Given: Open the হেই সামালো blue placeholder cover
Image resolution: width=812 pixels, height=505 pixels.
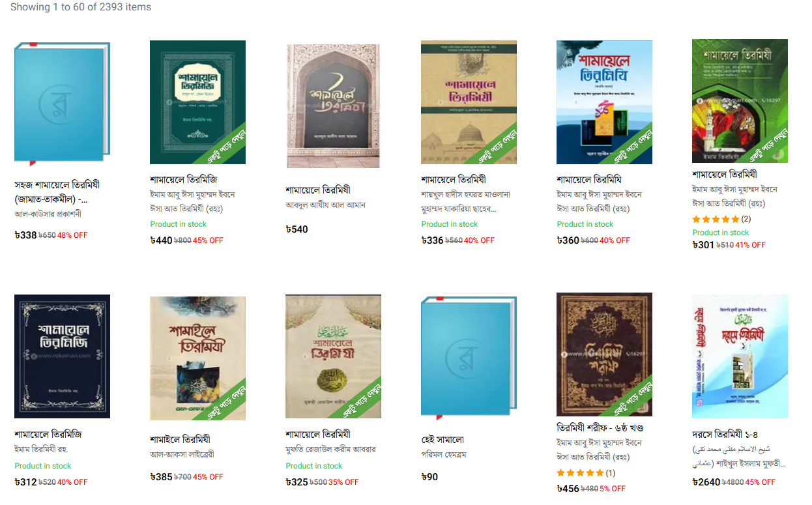Looking at the screenshot, I should (x=469, y=358).
